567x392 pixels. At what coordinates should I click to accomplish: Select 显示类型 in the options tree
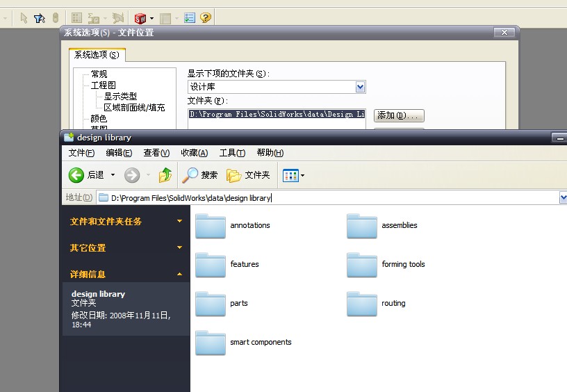click(120, 96)
